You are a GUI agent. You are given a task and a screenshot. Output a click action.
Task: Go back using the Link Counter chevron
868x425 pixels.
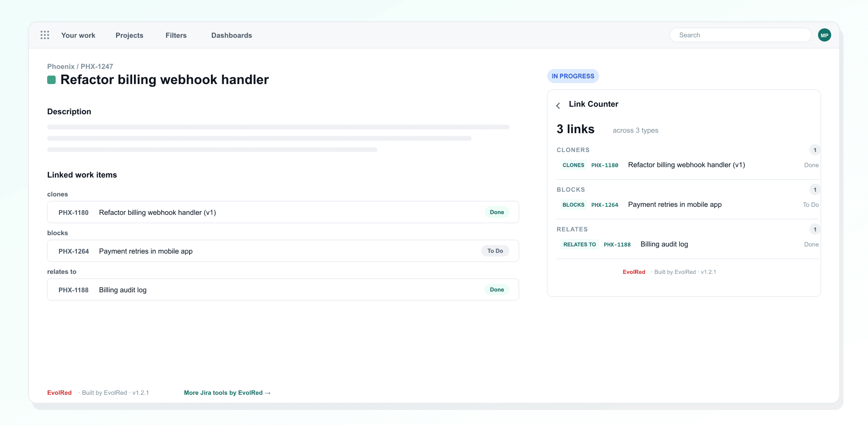[558, 105]
